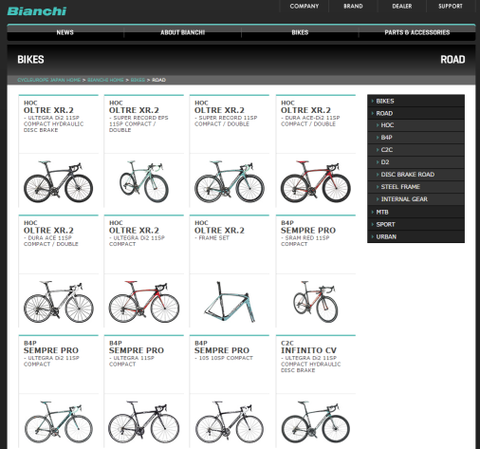Open Oltre XR.2 Super Record 11SP title

click(x=219, y=110)
